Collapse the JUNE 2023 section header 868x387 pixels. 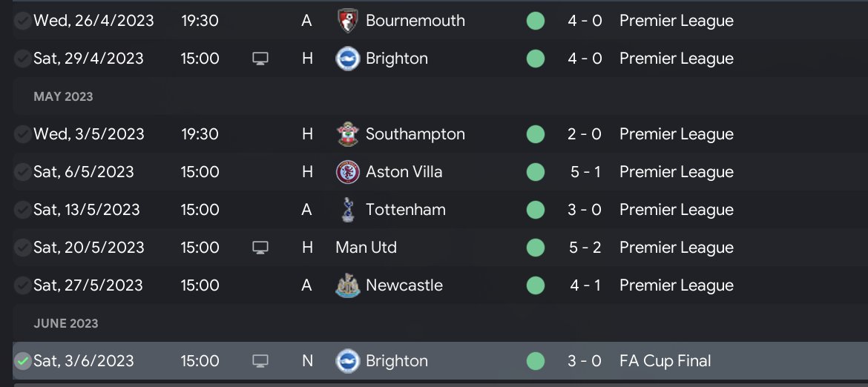[66, 323]
